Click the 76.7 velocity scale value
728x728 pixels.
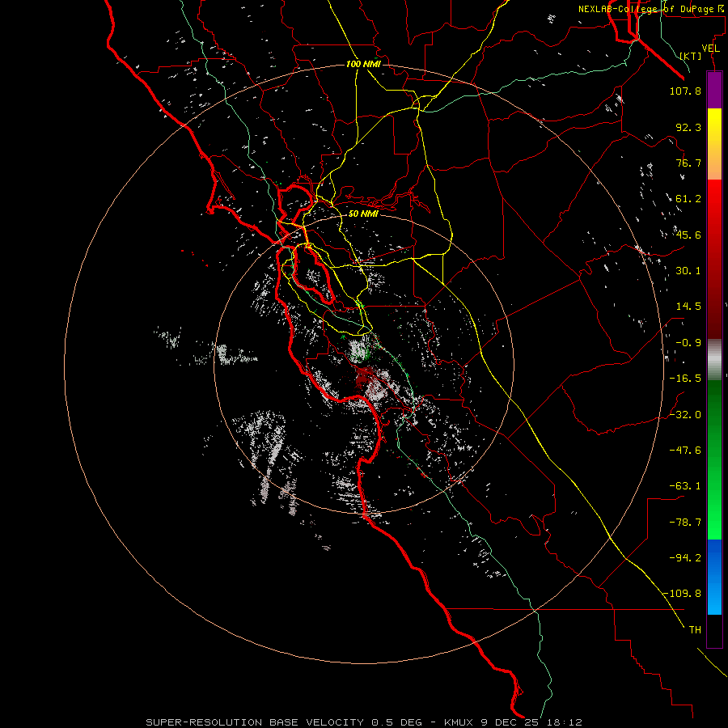[x=688, y=163]
